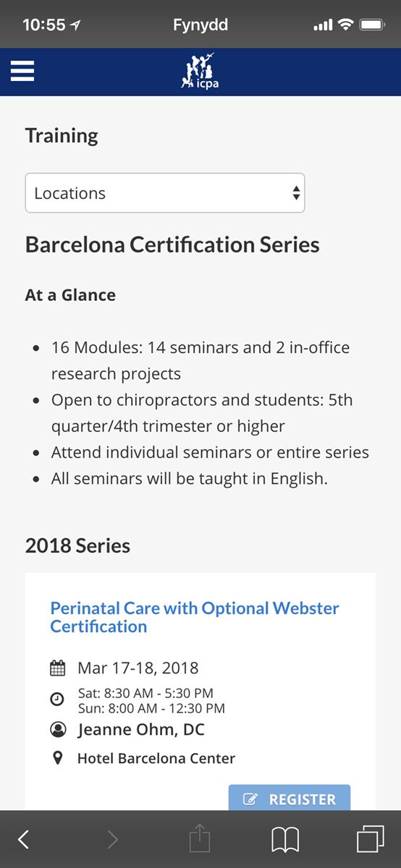The image size is (401, 868).
Task: Select instructor name Jeanne Ohm, DC
Action: click(141, 730)
